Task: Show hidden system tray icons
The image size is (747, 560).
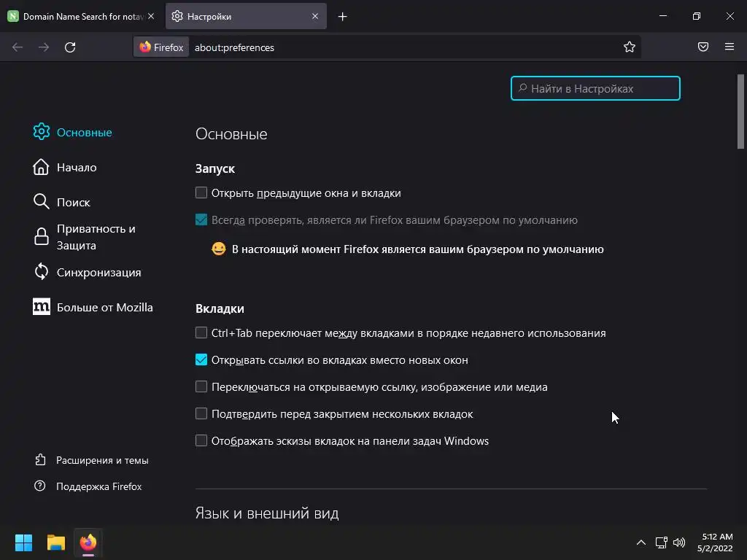Action: tap(641, 542)
